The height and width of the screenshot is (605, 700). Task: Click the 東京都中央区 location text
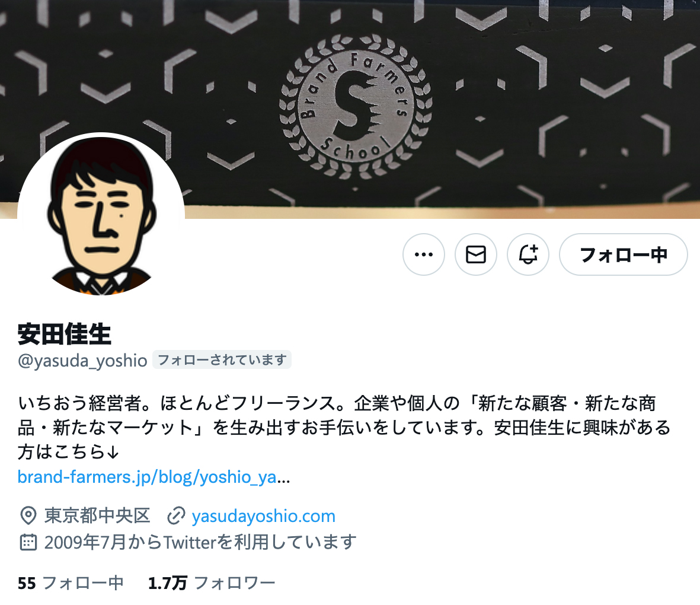(97, 515)
